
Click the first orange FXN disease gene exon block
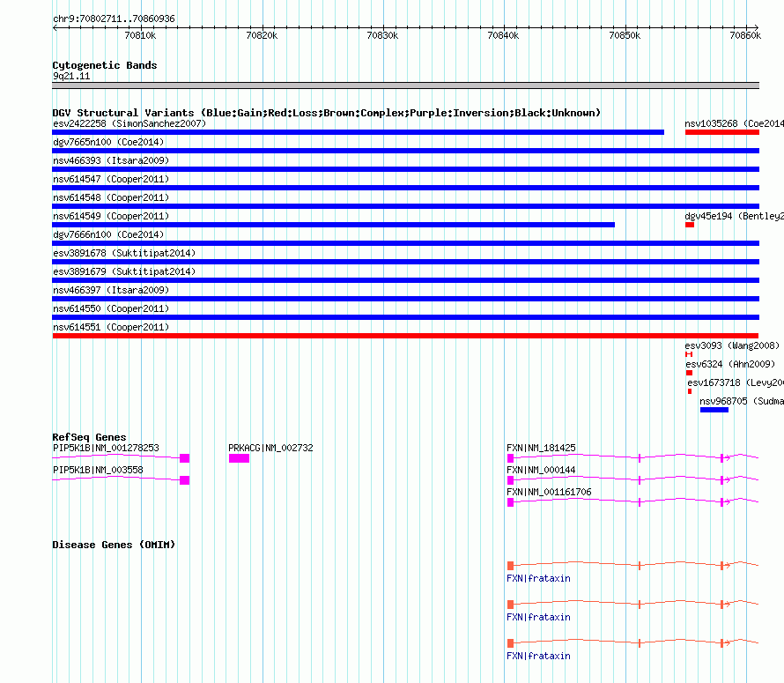(511, 566)
